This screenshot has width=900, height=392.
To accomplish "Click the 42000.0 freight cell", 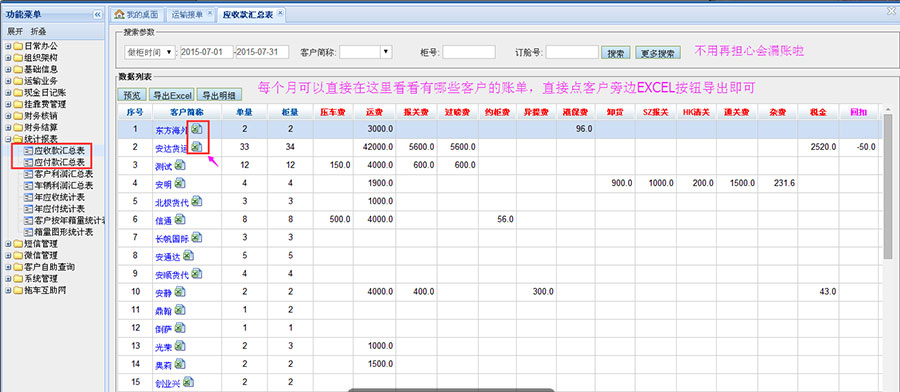I will point(374,148).
